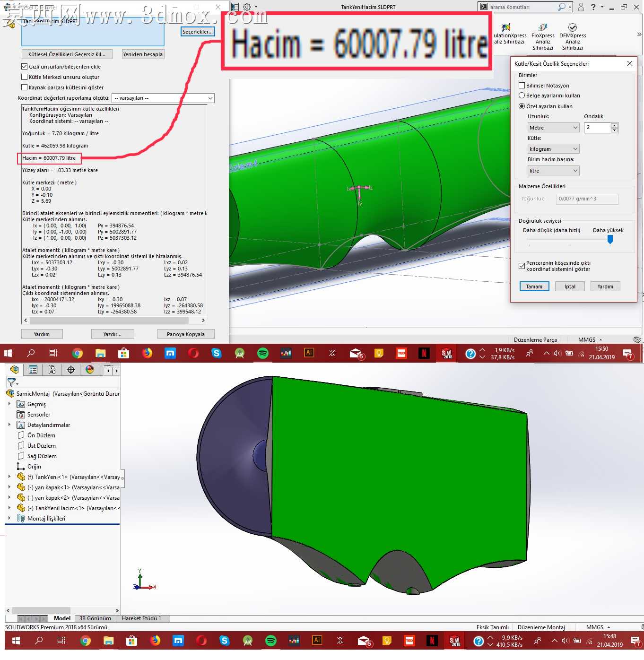Click the feature tree filter funnel icon
644x660 pixels.
11,382
